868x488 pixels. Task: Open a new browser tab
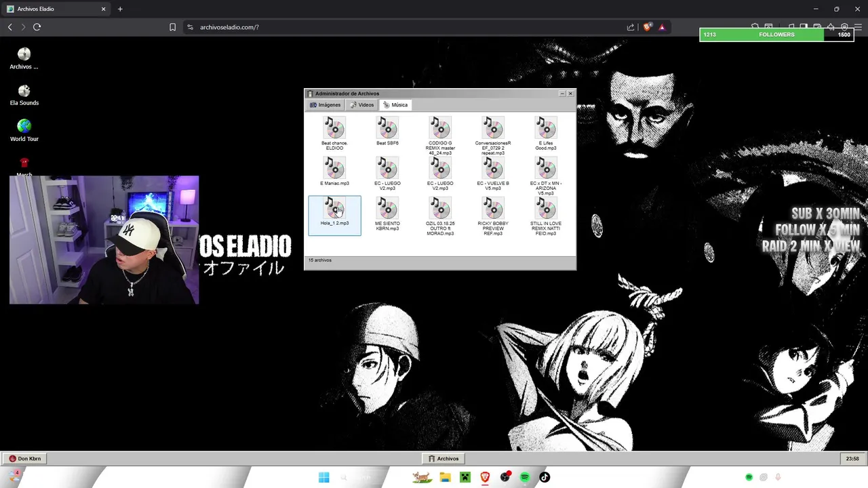[120, 9]
